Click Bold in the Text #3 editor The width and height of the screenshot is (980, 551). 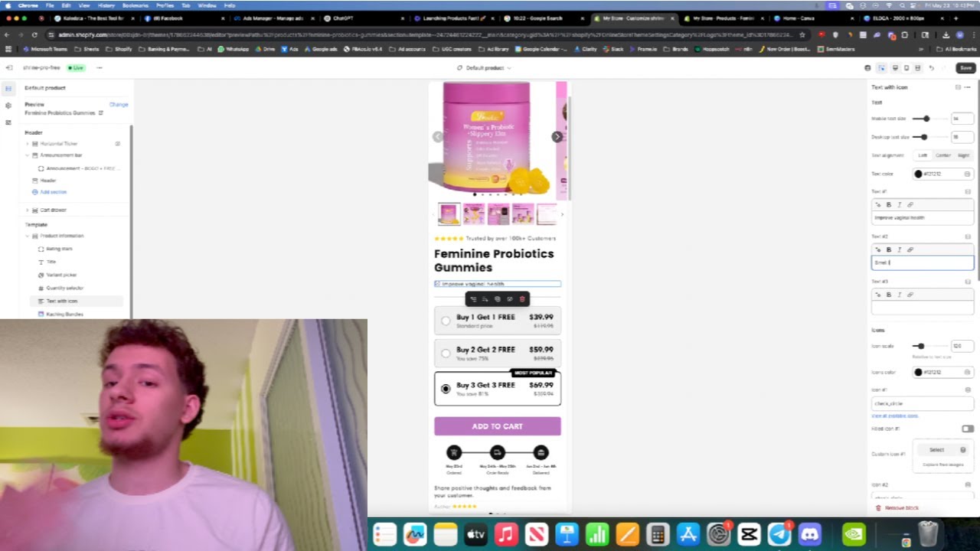click(889, 295)
